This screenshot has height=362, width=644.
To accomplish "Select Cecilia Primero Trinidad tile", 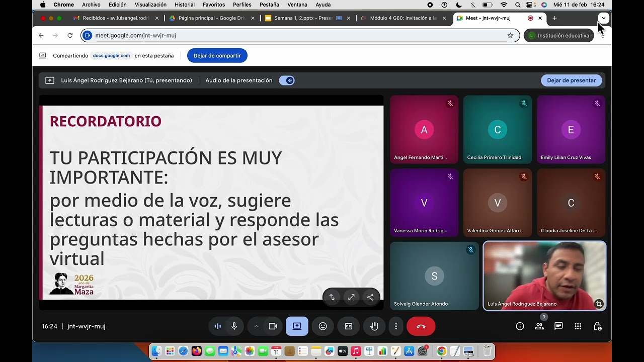I will pyautogui.click(x=498, y=130).
